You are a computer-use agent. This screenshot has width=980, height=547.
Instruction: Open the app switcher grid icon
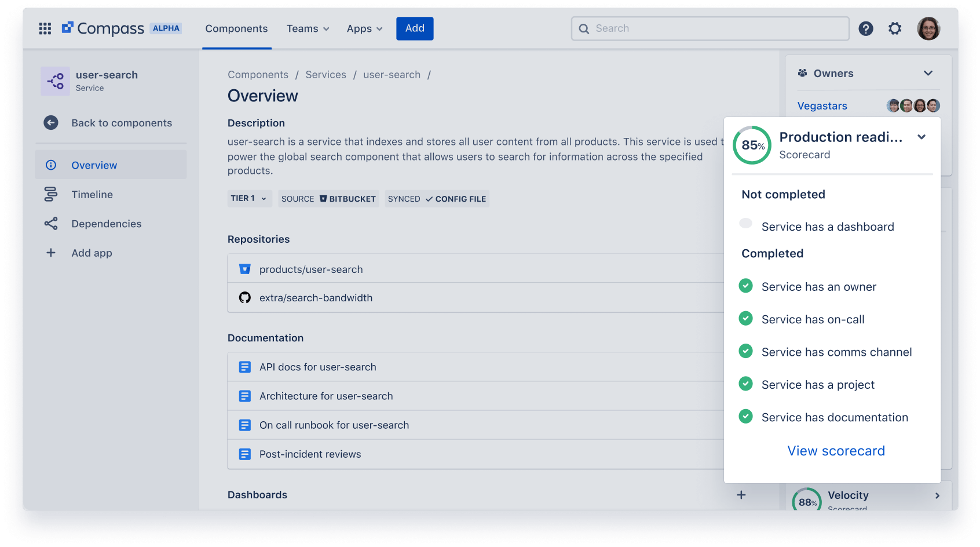pyautogui.click(x=45, y=28)
